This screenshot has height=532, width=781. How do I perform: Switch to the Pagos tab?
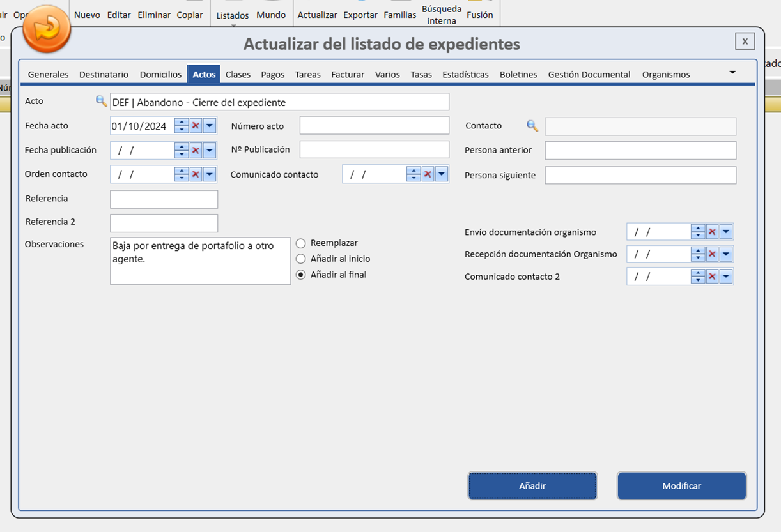(272, 75)
